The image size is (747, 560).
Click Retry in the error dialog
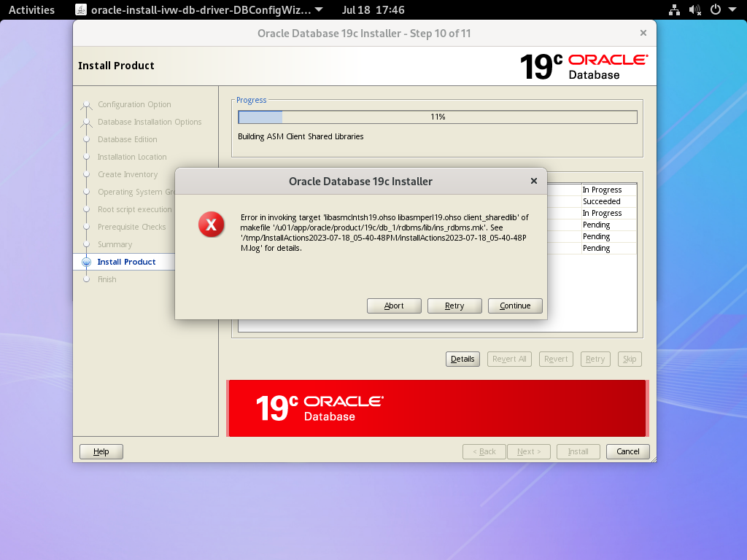click(x=454, y=306)
